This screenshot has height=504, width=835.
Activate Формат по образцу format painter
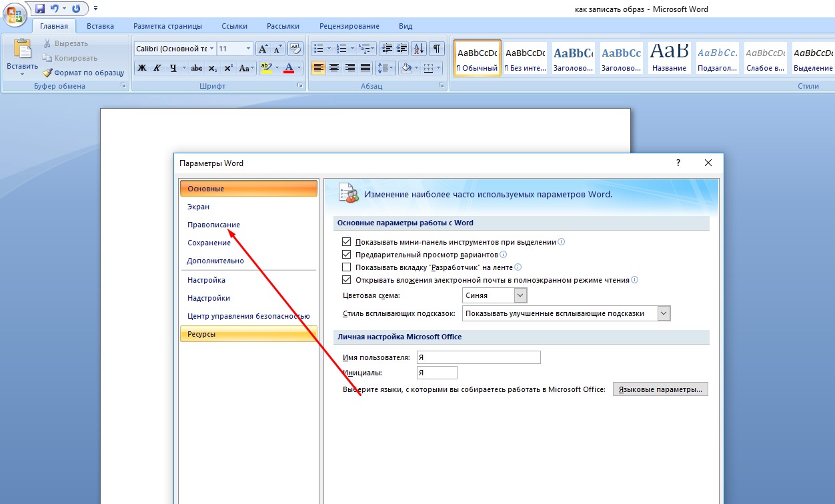coord(84,73)
